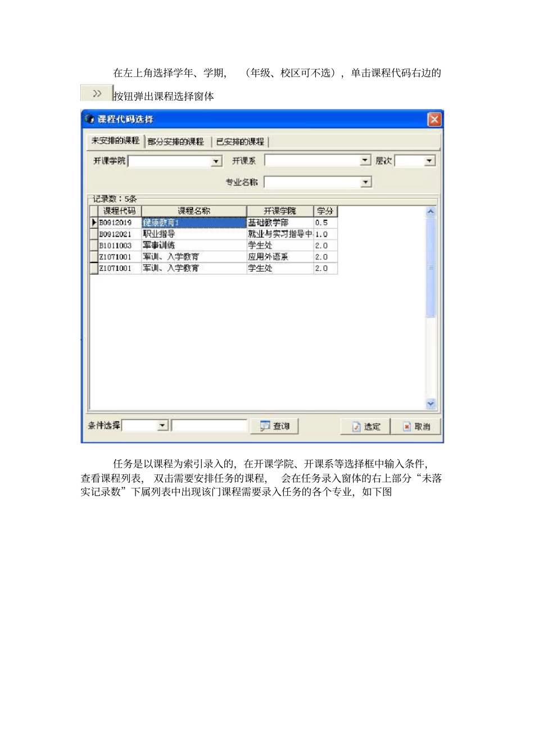Open the 条件选择 dropdown

[x=162, y=425]
